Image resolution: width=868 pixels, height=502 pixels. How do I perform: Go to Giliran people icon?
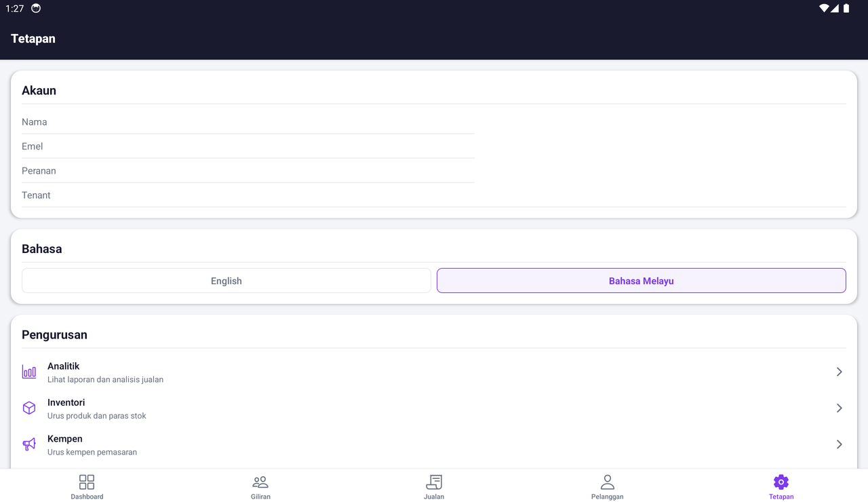pos(260,482)
